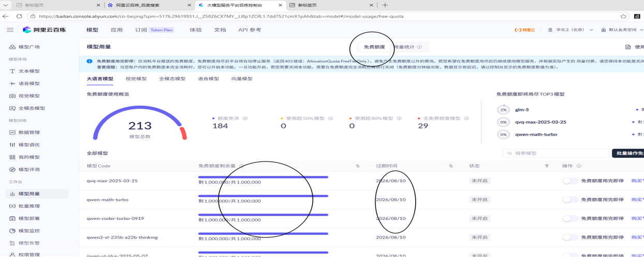
Task: Open the browser tab list chevron
Action: point(5,5)
